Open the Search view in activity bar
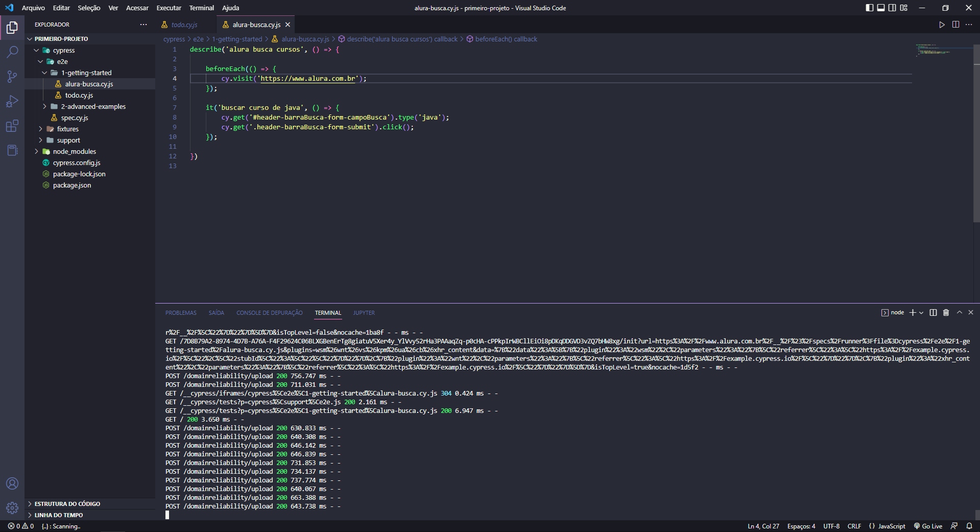This screenshot has height=532, width=980. pos(12,52)
